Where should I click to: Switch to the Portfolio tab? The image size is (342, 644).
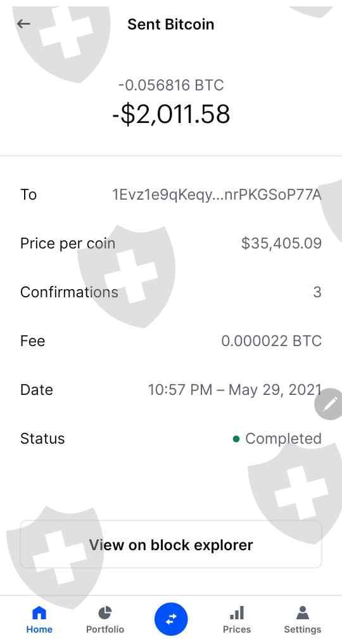coord(105,620)
